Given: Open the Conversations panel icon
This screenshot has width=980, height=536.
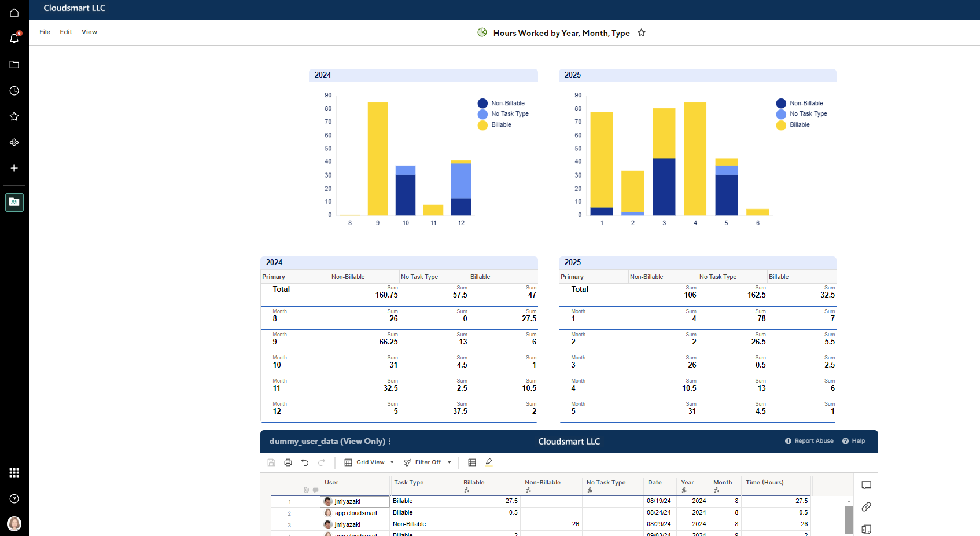Looking at the screenshot, I should click(x=866, y=485).
